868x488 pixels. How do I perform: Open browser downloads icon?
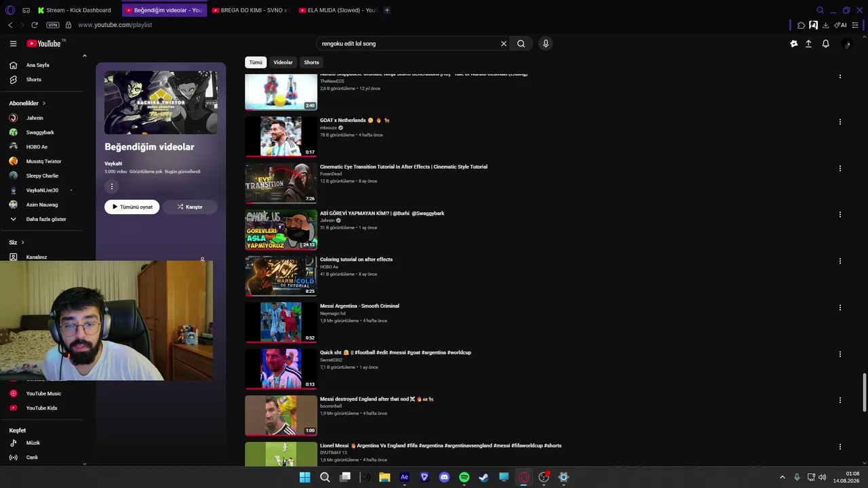click(825, 25)
